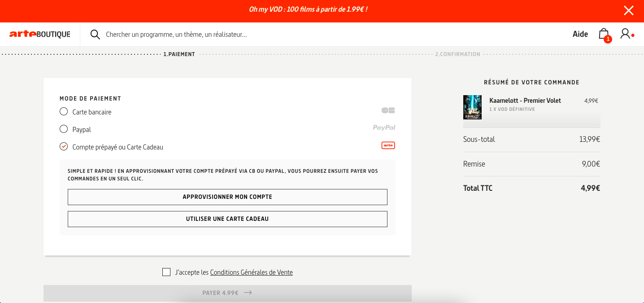This screenshot has width=644, height=303.
Task: Open the user account profile icon
Action: pos(625,34)
